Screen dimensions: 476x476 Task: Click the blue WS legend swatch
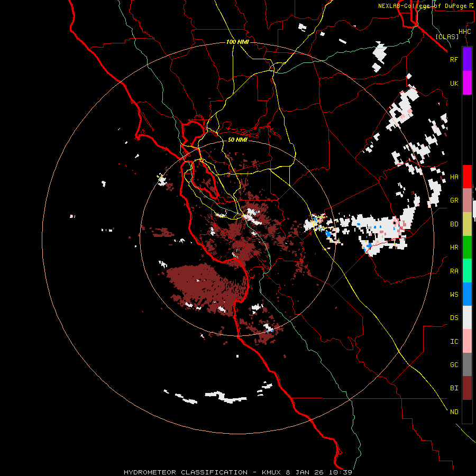[x=467, y=294]
